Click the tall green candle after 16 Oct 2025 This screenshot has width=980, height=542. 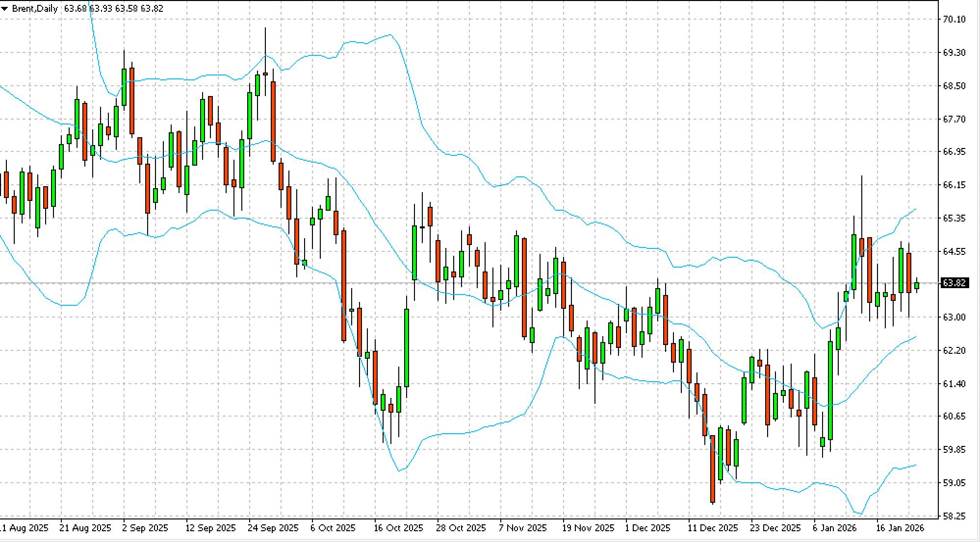[407, 348]
